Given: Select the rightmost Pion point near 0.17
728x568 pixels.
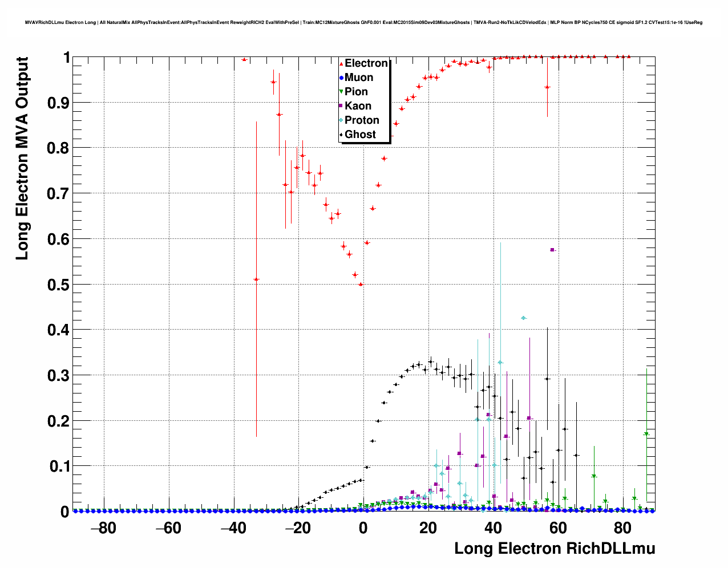Looking at the screenshot, I should pyautogui.click(x=646, y=434).
